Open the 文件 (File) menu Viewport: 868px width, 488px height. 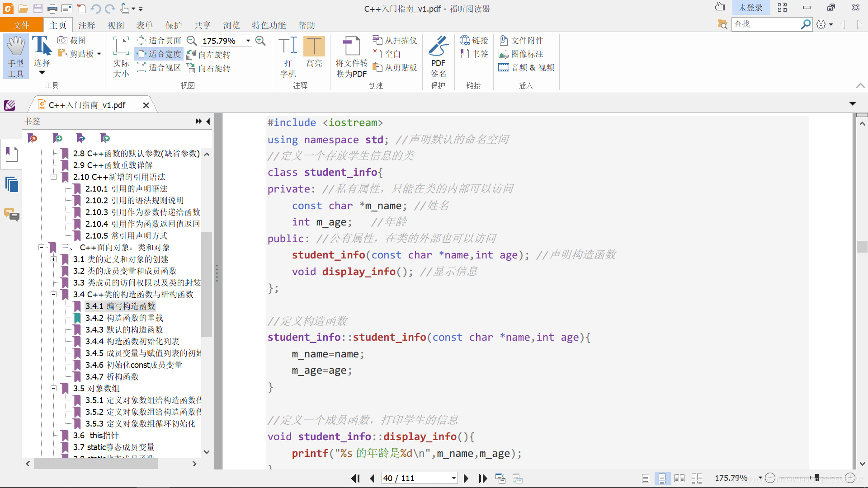pos(21,25)
